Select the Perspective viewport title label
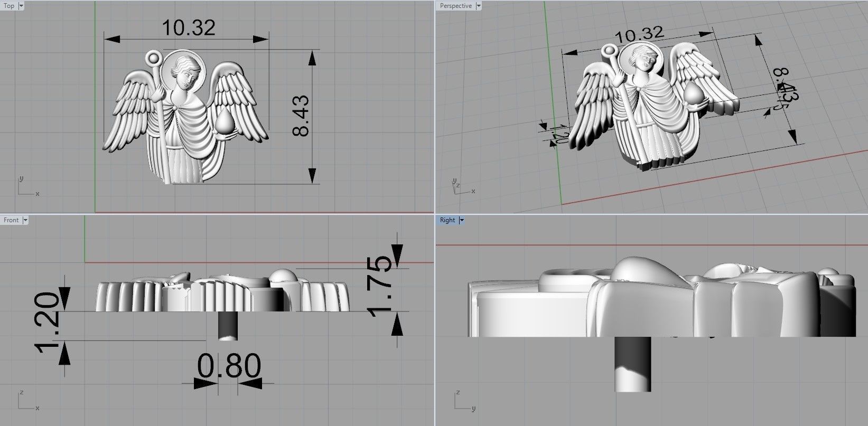The image size is (868, 426). tap(456, 6)
